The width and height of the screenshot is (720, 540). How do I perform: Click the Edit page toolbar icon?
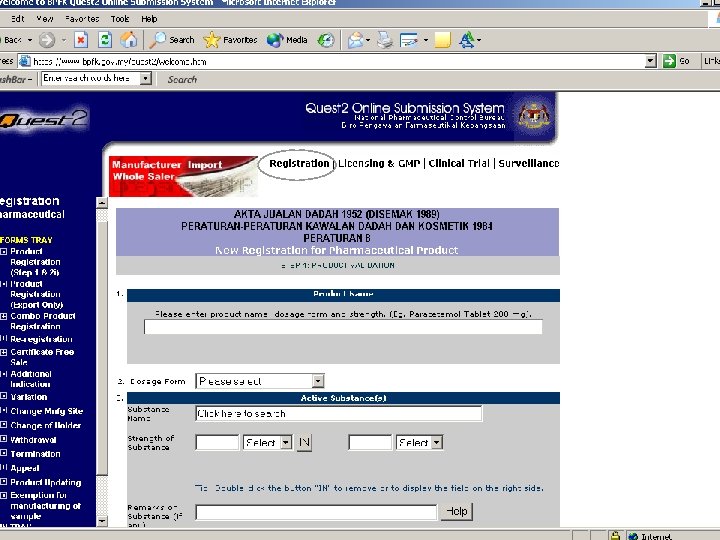point(409,40)
